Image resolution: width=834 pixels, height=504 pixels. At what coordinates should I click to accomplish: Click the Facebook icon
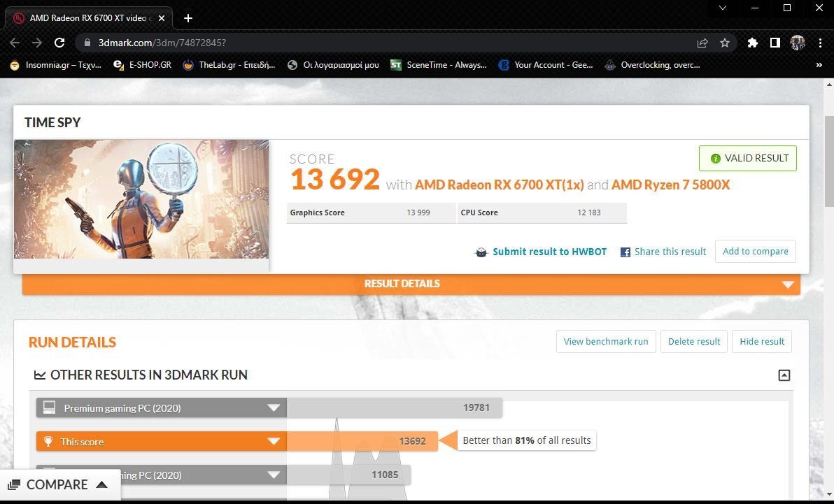point(625,252)
